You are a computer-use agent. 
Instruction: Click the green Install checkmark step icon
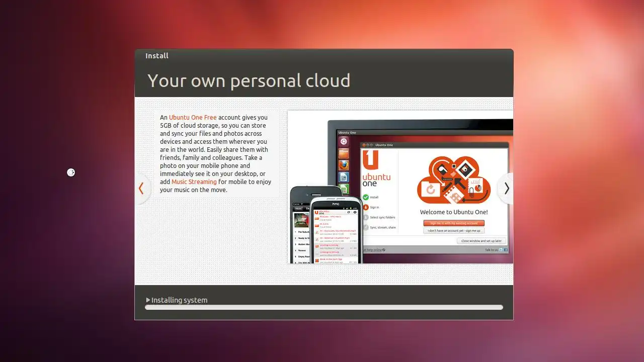(365, 197)
